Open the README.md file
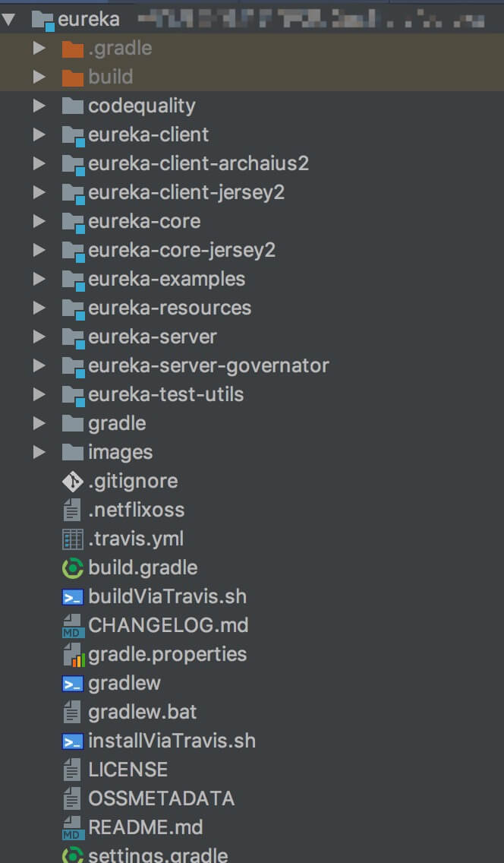The image size is (504, 863). [x=145, y=828]
